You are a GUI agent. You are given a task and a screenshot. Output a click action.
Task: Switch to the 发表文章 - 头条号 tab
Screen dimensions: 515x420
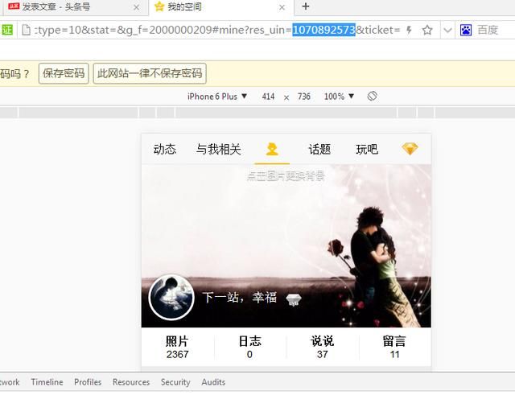coord(76,7)
